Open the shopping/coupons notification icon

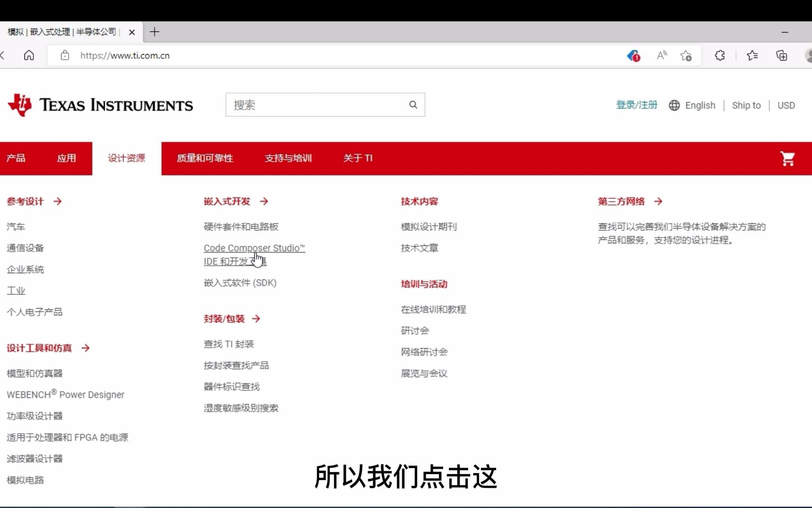pos(632,56)
